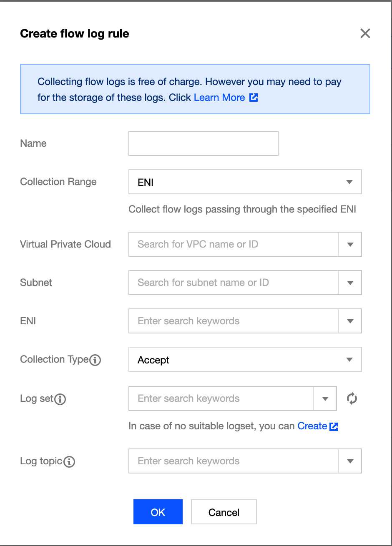Image resolution: width=392 pixels, height=546 pixels.
Task: Open the Collection Type dropdown showing Accept
Action: tap(245, 359)
